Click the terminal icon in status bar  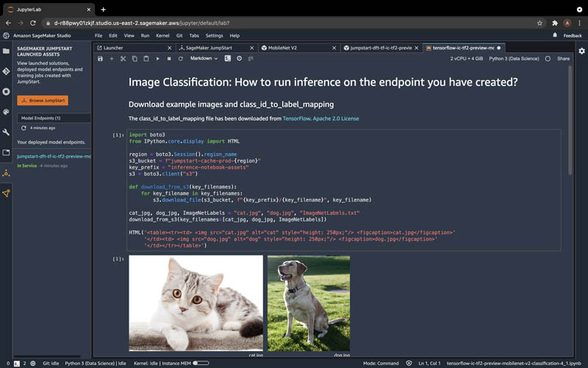tap(16, 364)
